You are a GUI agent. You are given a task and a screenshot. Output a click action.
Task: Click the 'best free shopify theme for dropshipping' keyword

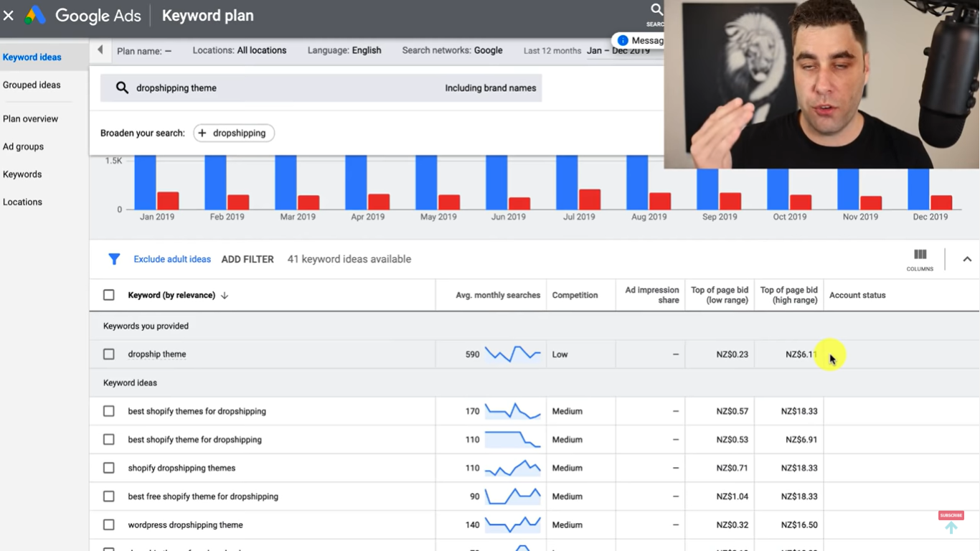coord(203,496)
